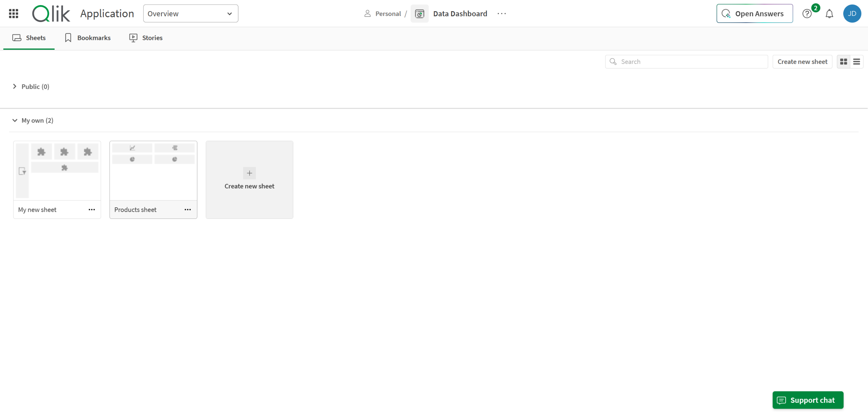This screenshot has height=413, width=868.
Task: Open the Products sheet options menu
Action: click(x=188, y=210)
